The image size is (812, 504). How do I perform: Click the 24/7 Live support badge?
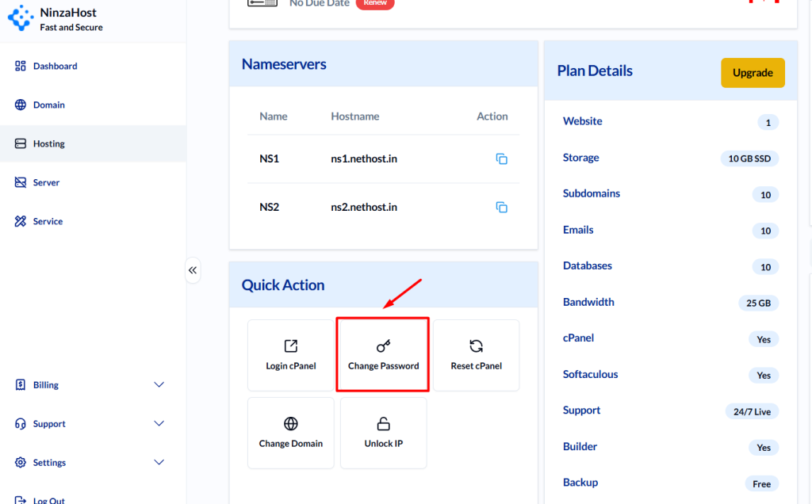752,411
